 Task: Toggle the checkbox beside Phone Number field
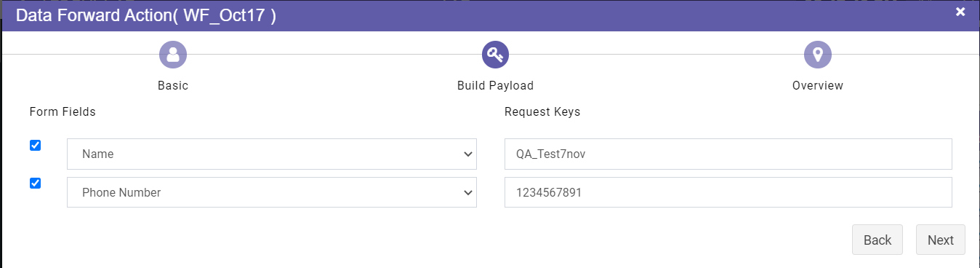coord(35,184)
